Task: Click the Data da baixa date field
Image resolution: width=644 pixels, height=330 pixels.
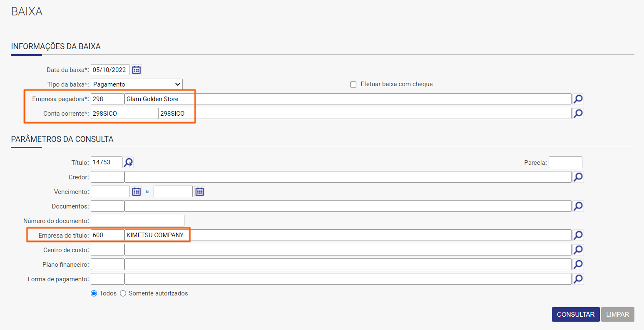Action: [110, 70]
